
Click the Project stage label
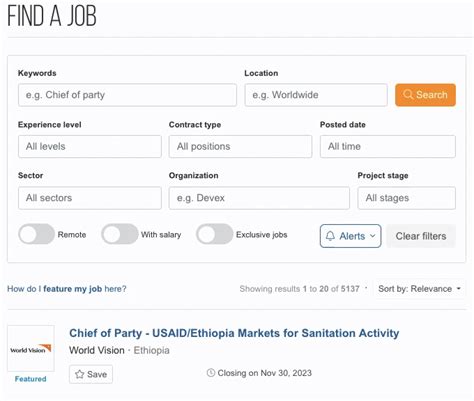click(x=383, y=176)
